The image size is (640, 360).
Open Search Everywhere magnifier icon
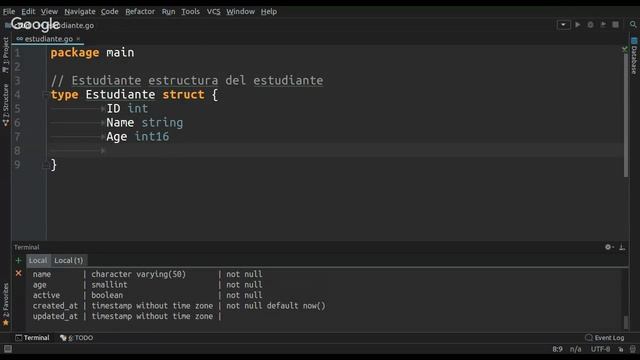633,25
